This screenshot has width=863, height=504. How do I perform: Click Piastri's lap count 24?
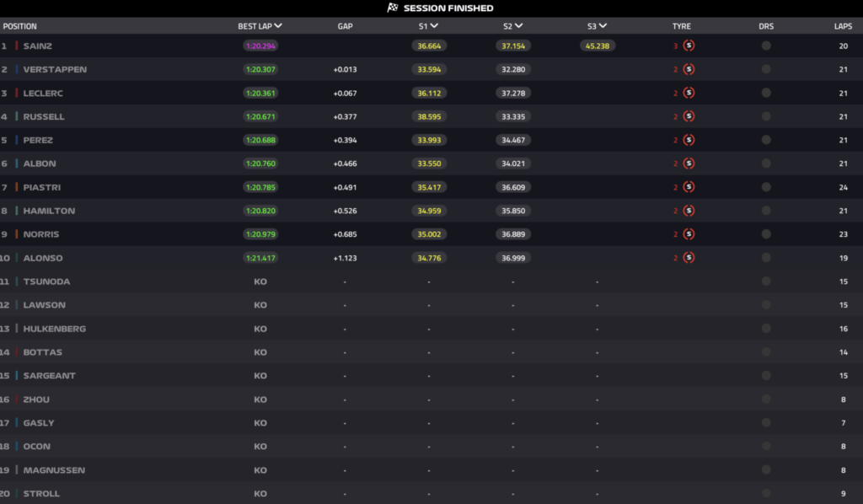pyautogui.click(x=843, y=187)
